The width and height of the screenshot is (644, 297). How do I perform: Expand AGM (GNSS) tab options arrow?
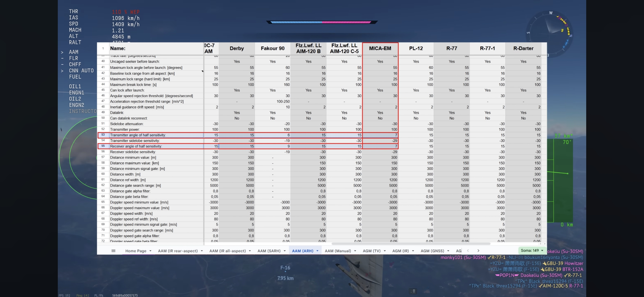pyautogui.click(x=448, y=251)
